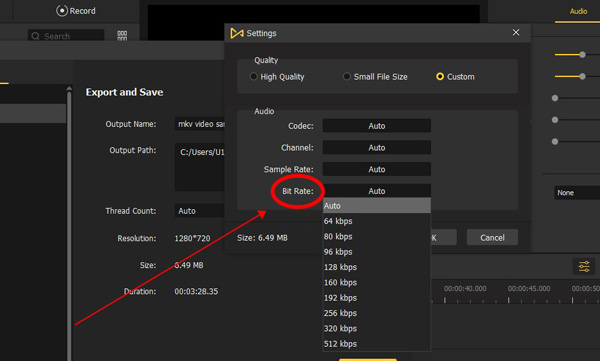Viewport: 600px width, 361px height.
Task: Choose 320 kbps bit rate
Action: point(377,328)
